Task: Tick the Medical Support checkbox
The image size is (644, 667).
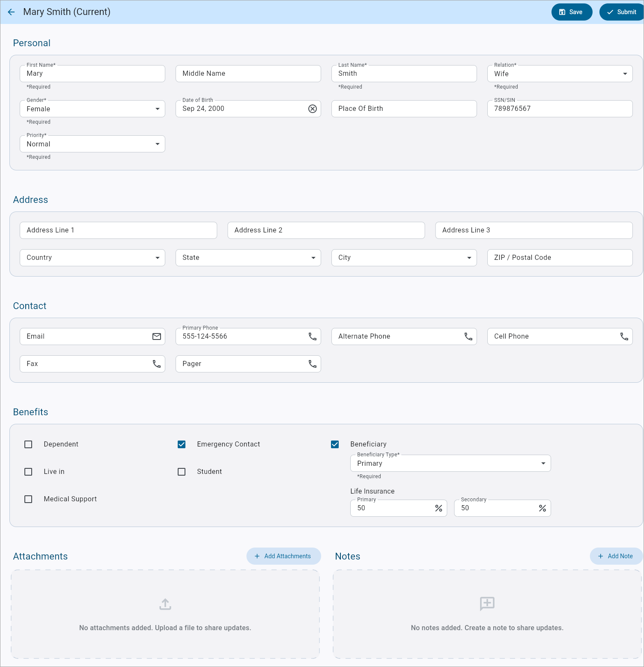Action: pyautogui.click(x=28, y=499)
